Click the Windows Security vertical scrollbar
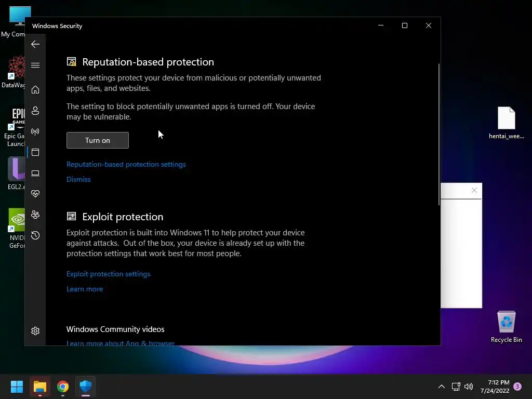 [x=439, y=135]
